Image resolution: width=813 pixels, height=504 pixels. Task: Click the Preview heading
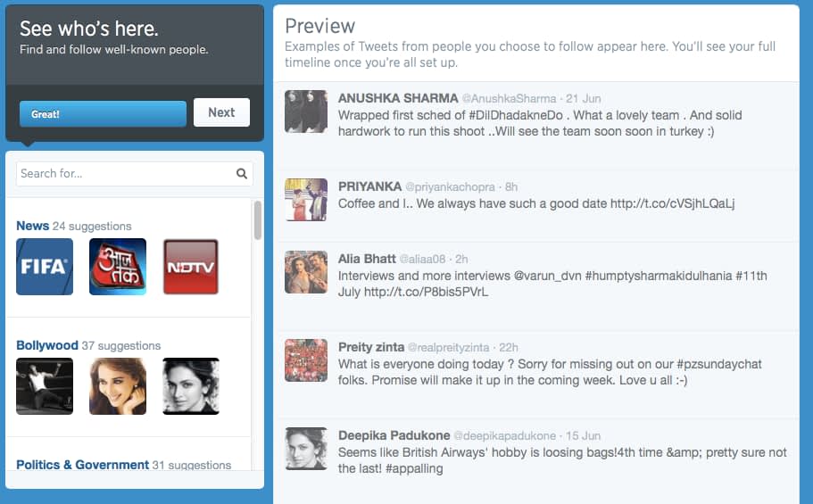click(319, 26)
